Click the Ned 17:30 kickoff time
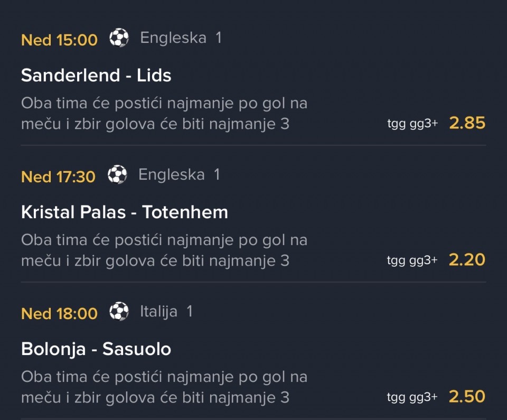This screenshot has height=420, width=507. click(x=58, y=176)
